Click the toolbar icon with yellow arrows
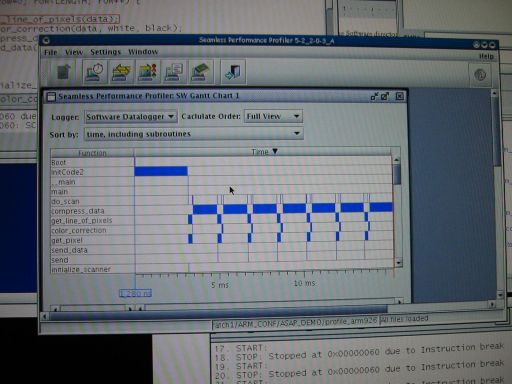The image size is (512, 384). 121,72
